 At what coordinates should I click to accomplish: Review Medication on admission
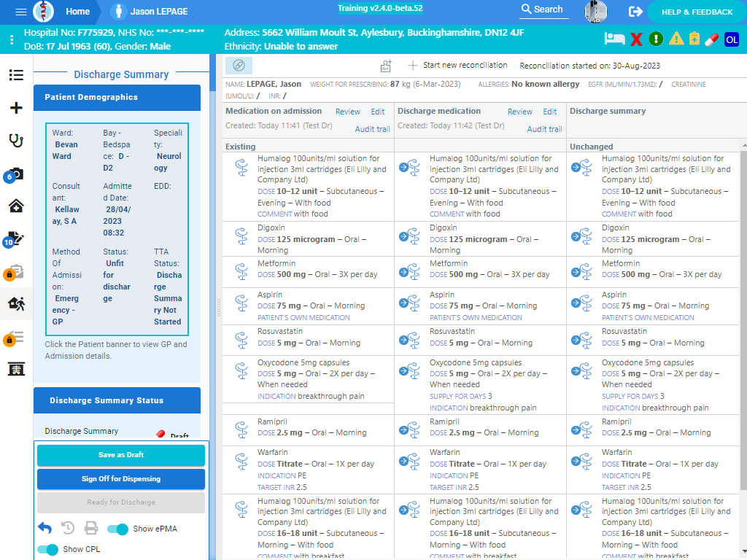point(348,112)
